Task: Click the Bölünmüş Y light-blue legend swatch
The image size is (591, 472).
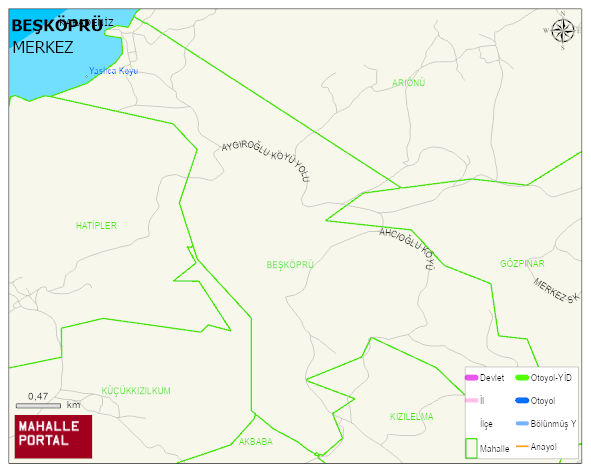Action: point(522,424)
